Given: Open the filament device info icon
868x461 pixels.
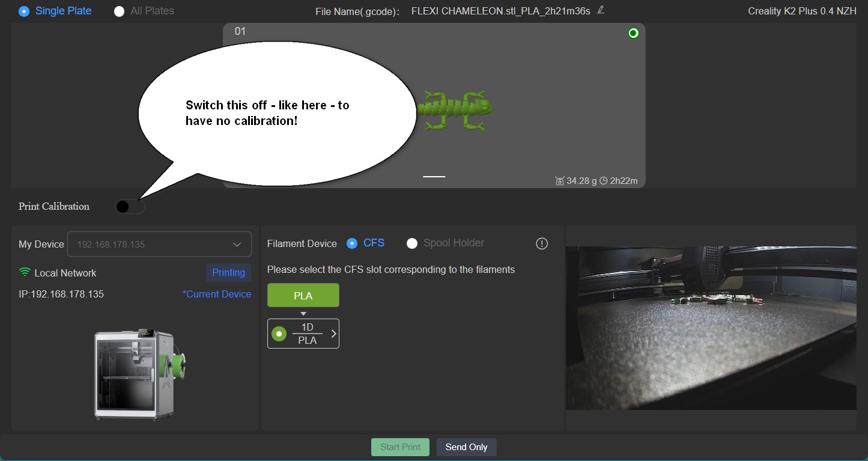Looking at the screenshot, I should (542, 243).
